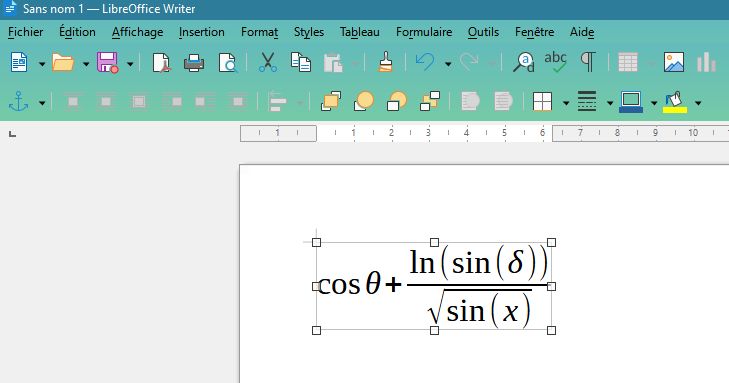Click the Anchor icon
The width and height of the screenshot is (729, 383).
(19, 101)
